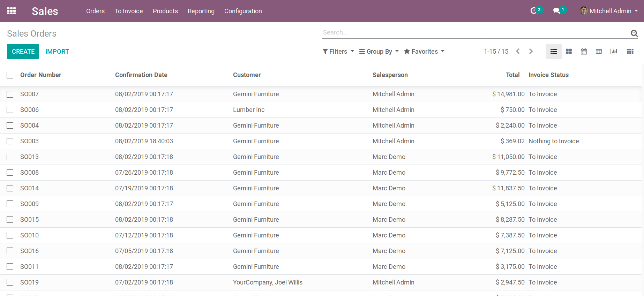This screenshot has height=296, width=644.
Task: Open the main apps grid menu
Action: click(x=12, y=11)
